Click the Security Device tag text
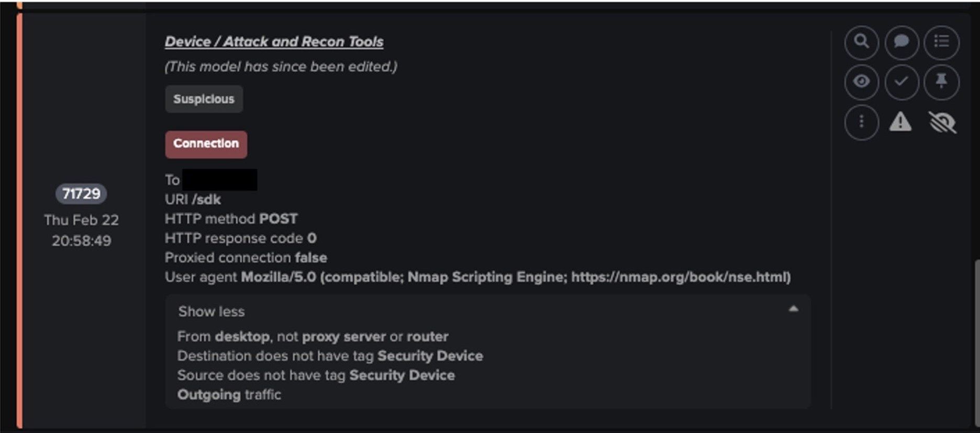 click(430, 356)
